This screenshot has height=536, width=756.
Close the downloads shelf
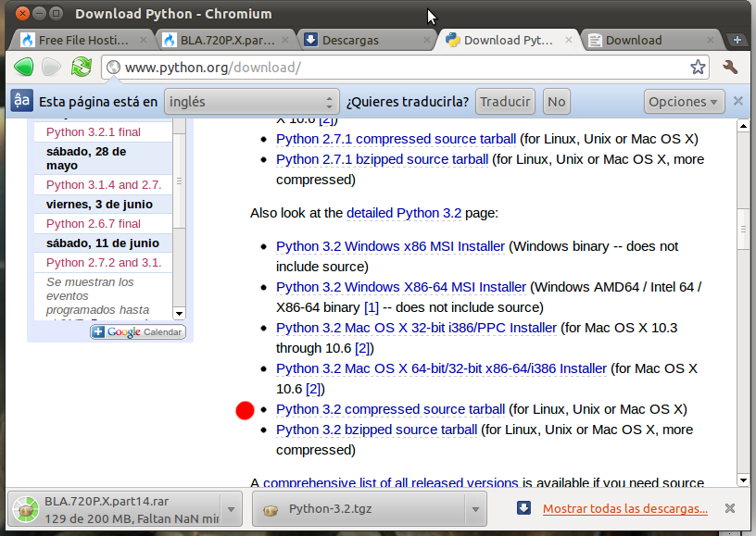pos(730,508)
